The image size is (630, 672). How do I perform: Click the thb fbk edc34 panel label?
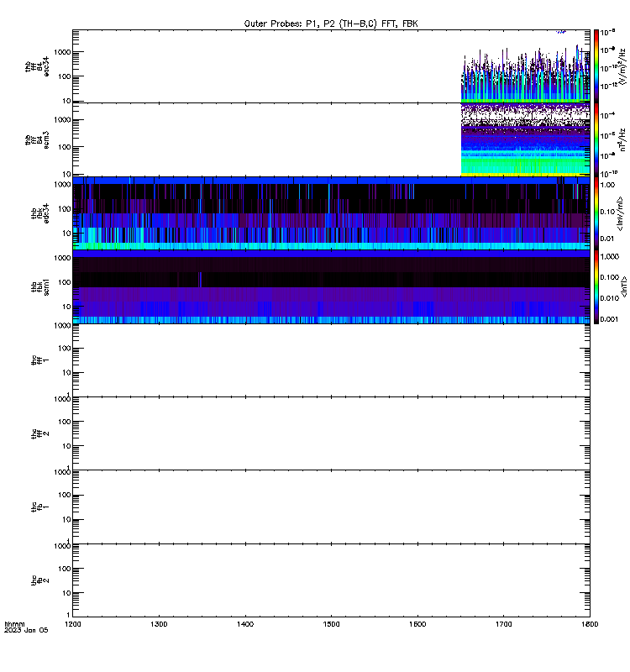point(40,213)
